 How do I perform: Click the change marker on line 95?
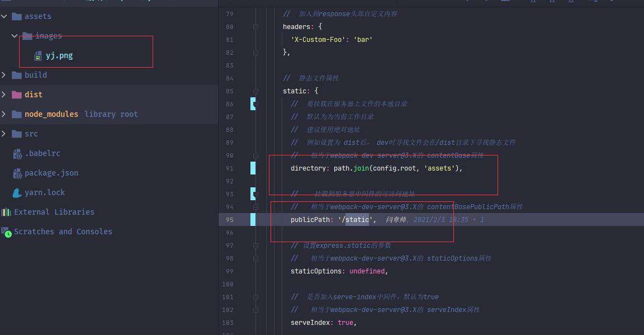pyautogui.click(x=253, y=219)
